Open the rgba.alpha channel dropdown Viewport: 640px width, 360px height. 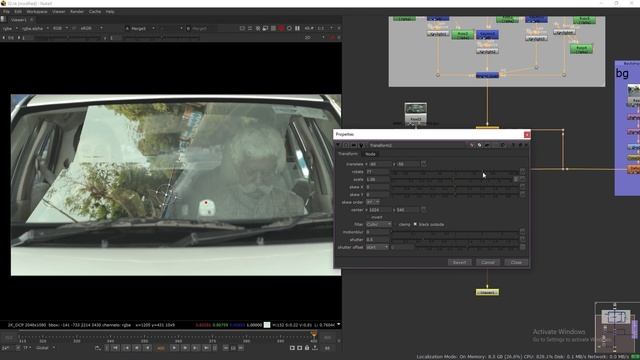click(x=35, y=29)
